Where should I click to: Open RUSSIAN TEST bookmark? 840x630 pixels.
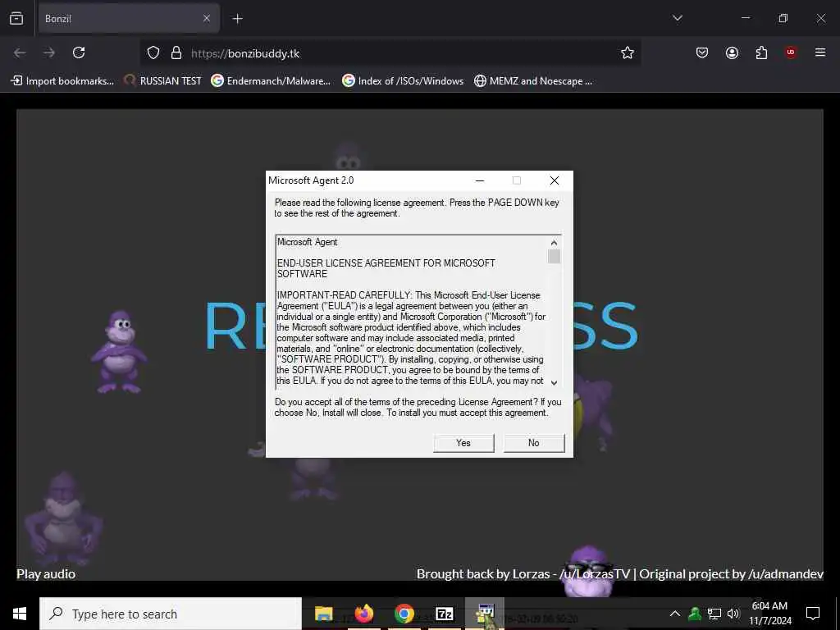[162, 81]
